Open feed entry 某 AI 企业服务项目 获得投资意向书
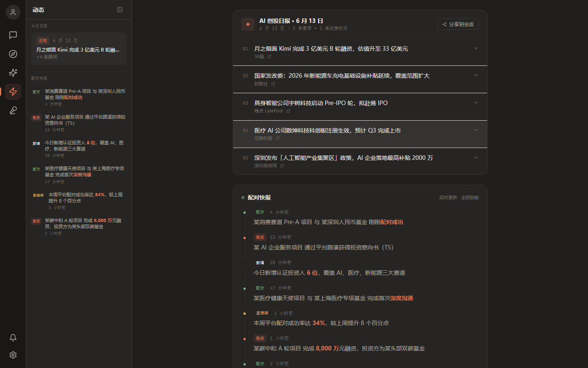The image size is (588, 368). click(x=323, y=247)
